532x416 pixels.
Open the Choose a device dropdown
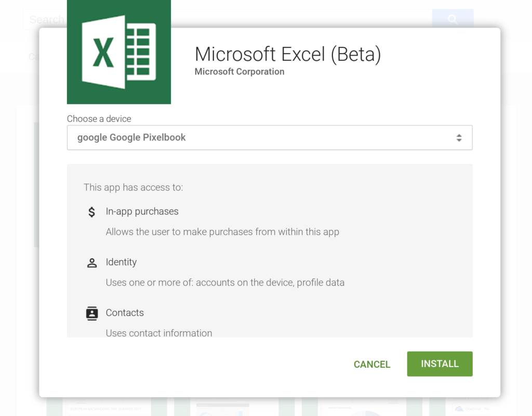click(x=270, y=137)
